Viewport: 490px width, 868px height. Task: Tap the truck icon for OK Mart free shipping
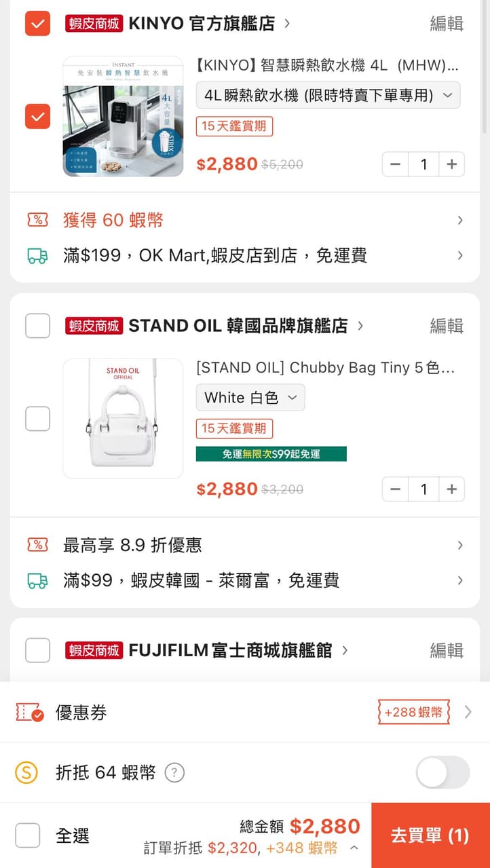tap(37, 256)
